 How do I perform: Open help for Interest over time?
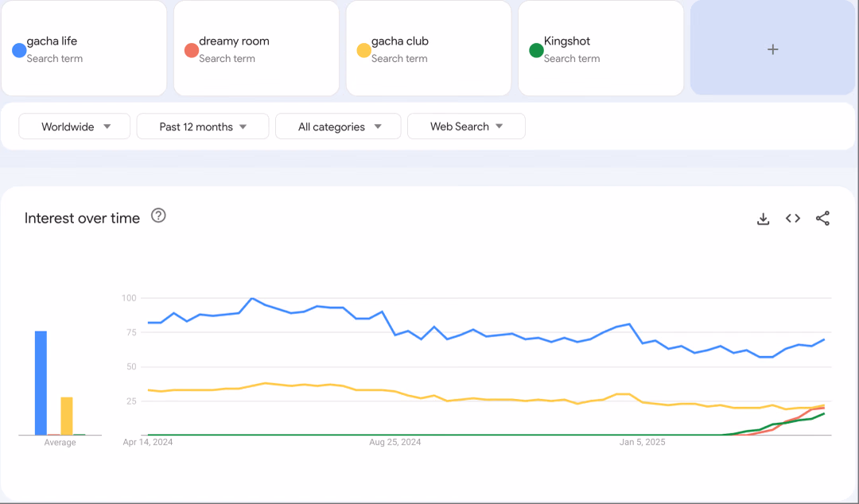[158, 216]
